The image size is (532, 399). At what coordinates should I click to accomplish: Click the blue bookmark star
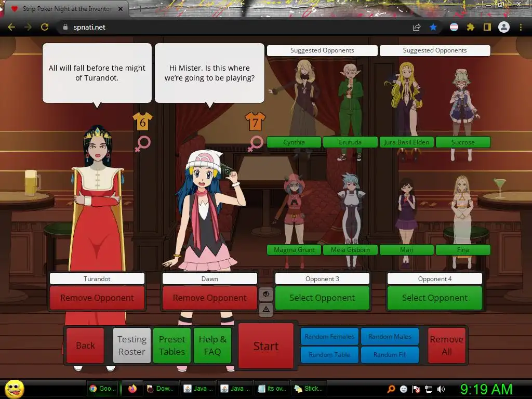[433, 27]
